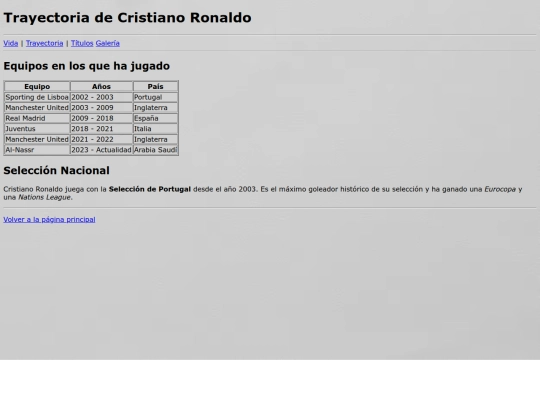Click the 2023 - Actualidad cell

click(101, 150)
